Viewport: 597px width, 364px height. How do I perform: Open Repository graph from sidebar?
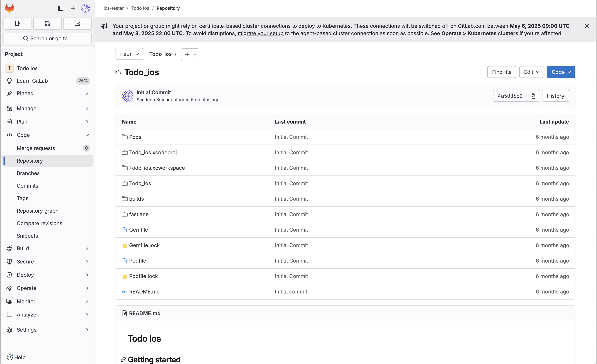pos(48,211)
